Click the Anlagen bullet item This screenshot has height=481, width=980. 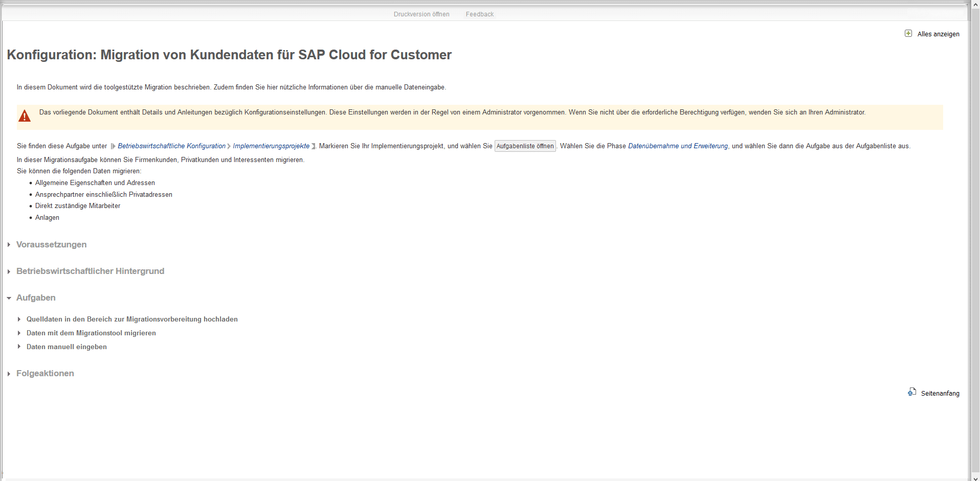click(47, 218)
